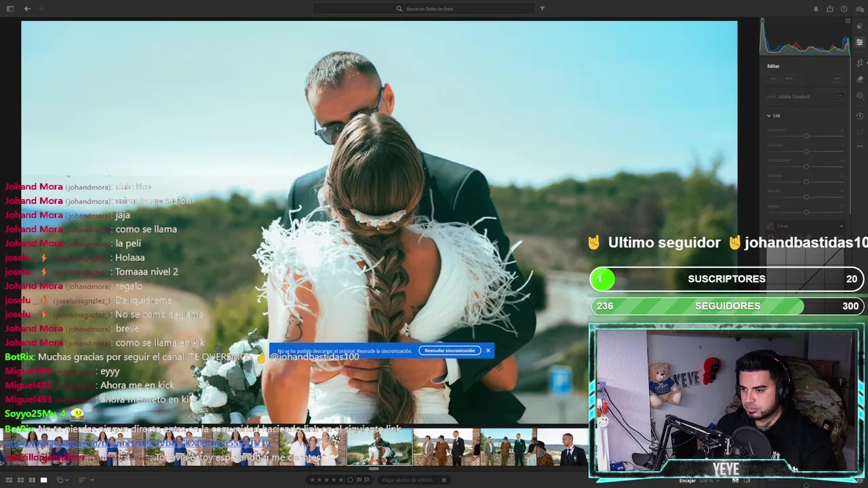This screenshot has width=868, height=488.
Task: Switch to compare view
Action: pos(32,480)
